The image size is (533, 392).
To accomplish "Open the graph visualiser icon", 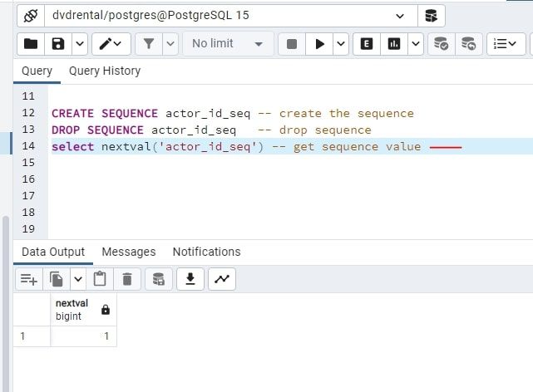I will point(222,279).
